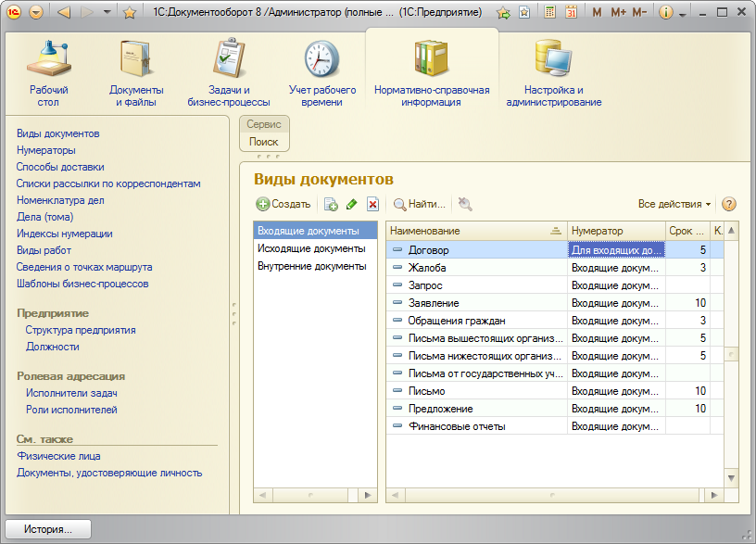Open help with the question mark icon

click(x=729, y=204)
